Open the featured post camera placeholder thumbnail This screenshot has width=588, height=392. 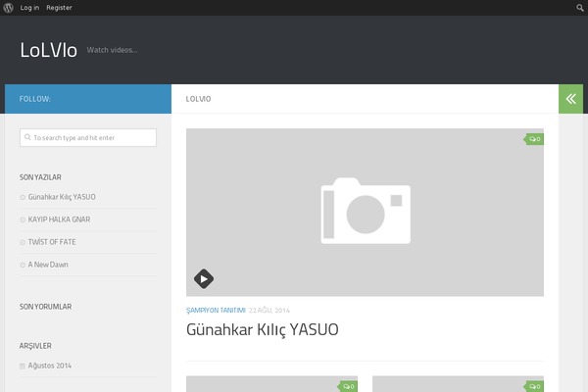point(365,213)
